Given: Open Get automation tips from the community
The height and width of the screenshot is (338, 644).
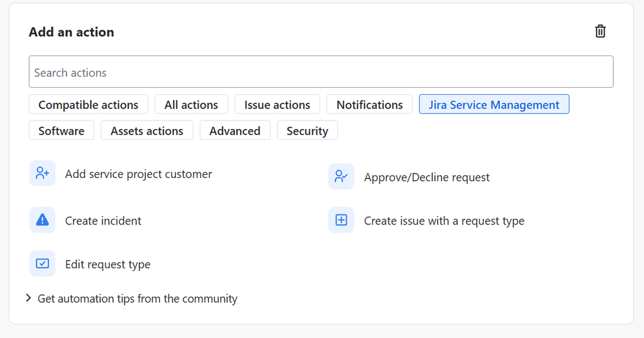Looking at the screenshot, I should pos(137,299).
